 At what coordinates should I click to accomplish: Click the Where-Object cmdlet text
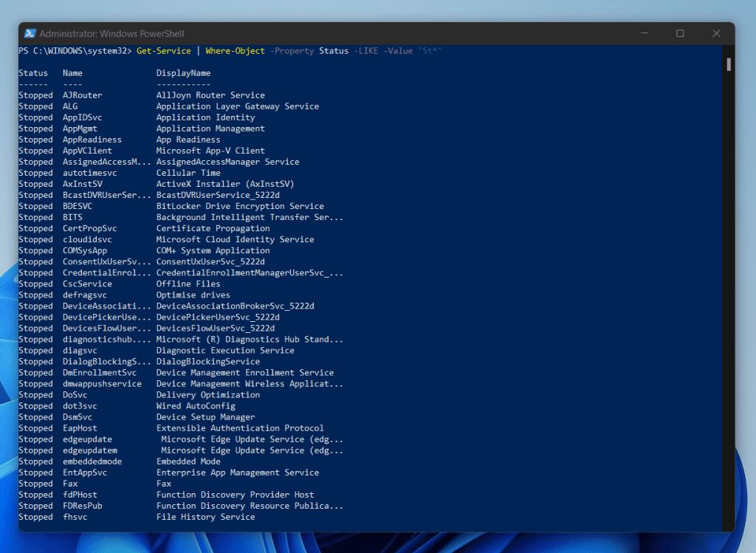235,51
